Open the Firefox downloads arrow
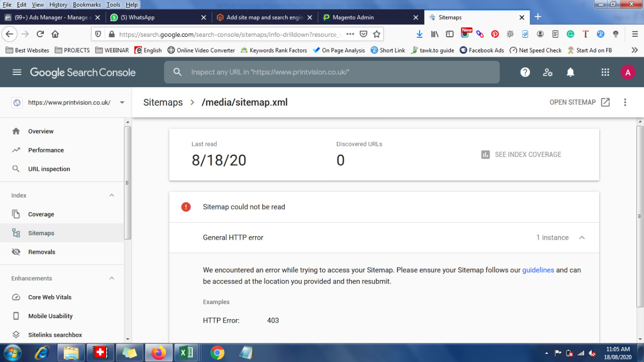Screen dimensions: 644x362 tap(419, 34)
